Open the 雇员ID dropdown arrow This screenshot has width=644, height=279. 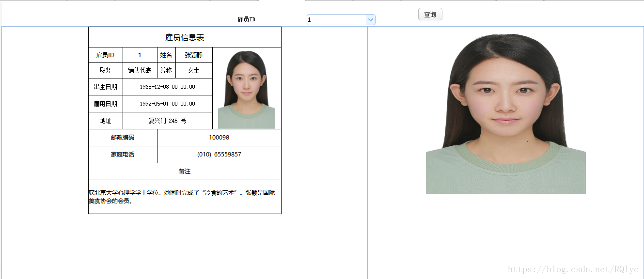coord(371,20)
